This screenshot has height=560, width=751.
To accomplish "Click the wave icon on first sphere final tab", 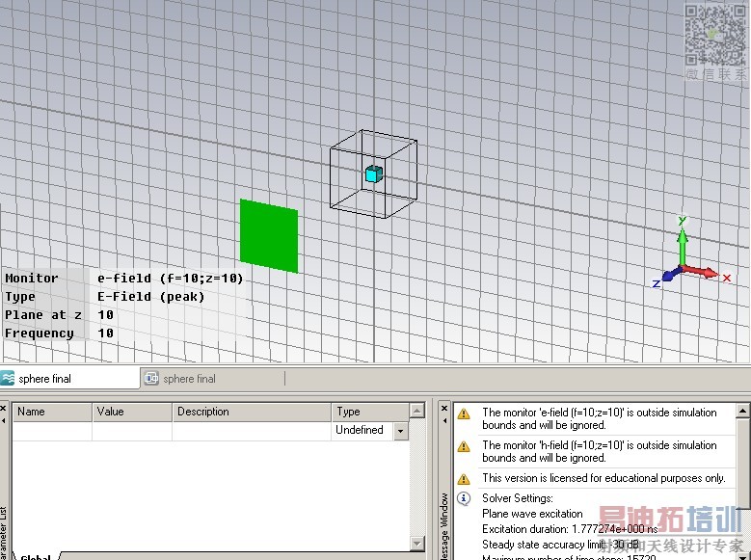I will click(8, 379).
